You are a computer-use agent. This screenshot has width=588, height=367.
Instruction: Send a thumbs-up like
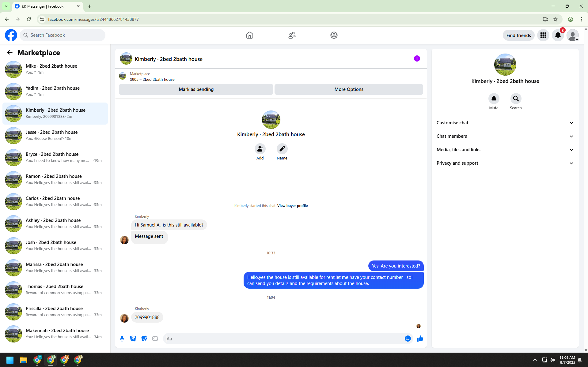click(x=420, y=339)
